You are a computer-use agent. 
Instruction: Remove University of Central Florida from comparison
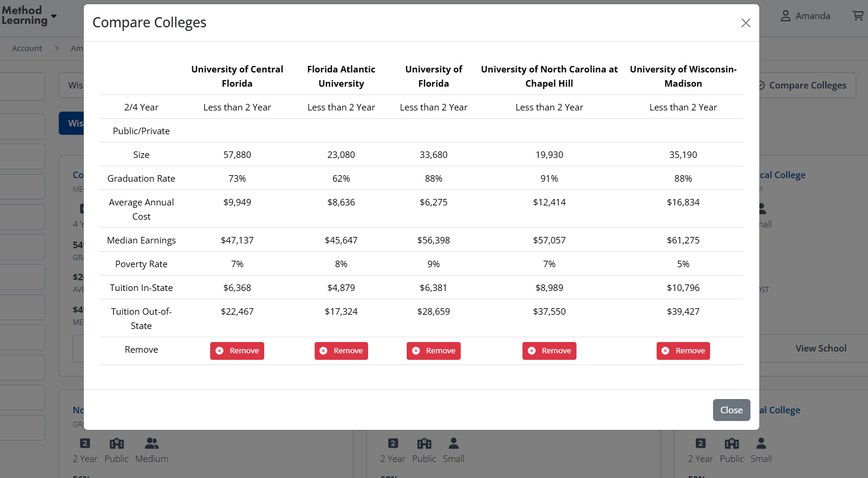coord(237,351)
